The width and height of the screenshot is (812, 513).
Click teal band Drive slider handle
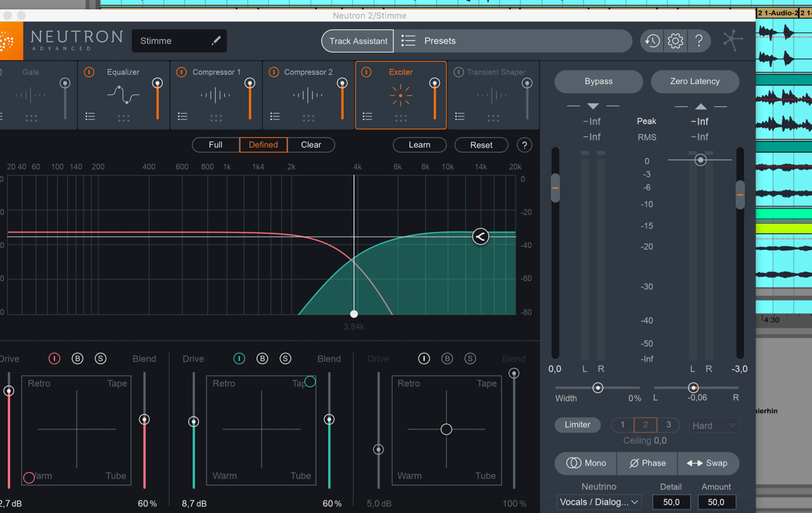coord(193,422)
